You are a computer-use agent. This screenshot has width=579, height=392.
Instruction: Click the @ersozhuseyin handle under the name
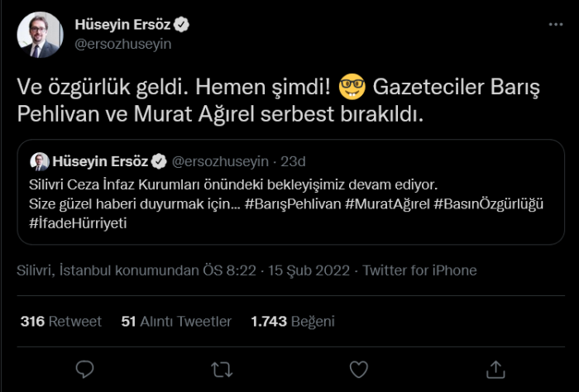pos(123,45)
